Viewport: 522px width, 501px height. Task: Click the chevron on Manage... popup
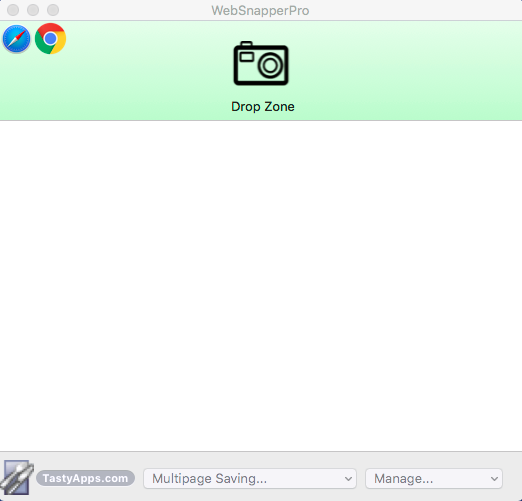coord(494,479)
